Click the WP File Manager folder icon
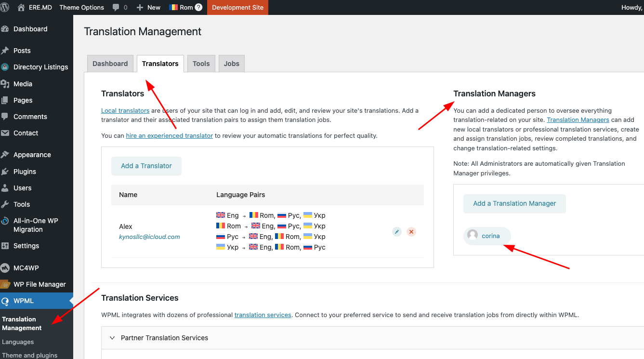The image size is (644, 359). point(5,284)
